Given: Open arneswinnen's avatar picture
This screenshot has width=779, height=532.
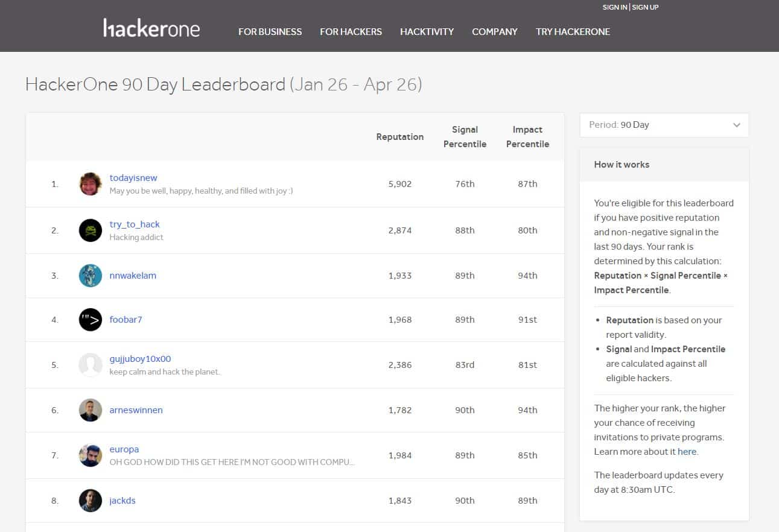Looking at the screenshot, I should pyautogui.click(x=91, y=410).
